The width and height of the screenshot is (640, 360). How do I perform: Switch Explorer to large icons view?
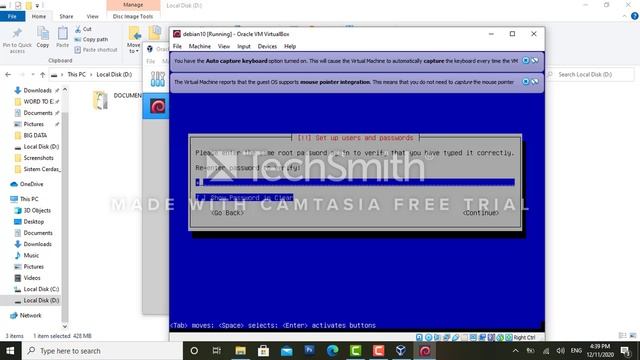tap(633, 336)
